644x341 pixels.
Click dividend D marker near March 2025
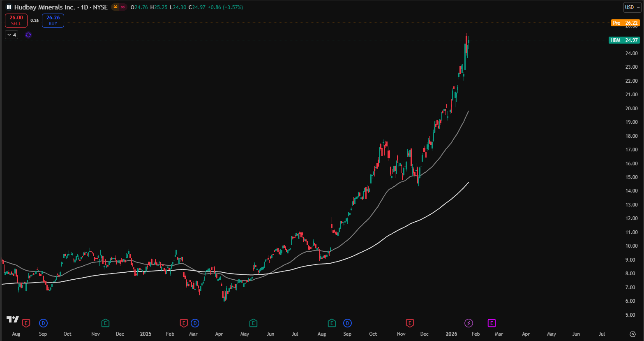(195, 323)
